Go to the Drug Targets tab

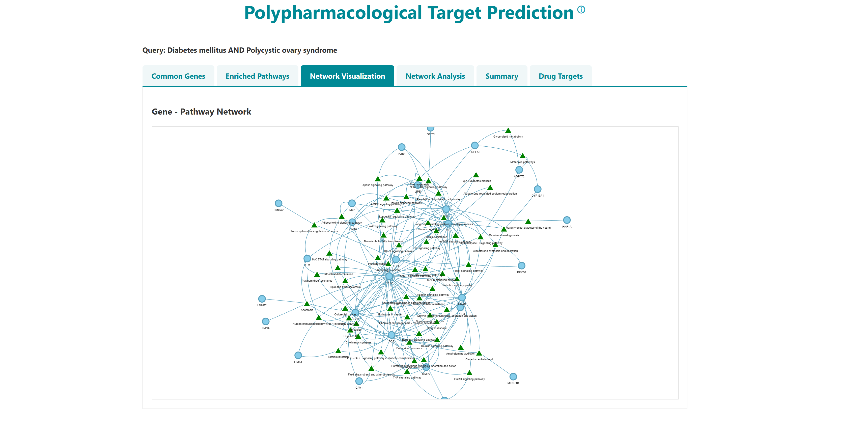click(560, 76)
